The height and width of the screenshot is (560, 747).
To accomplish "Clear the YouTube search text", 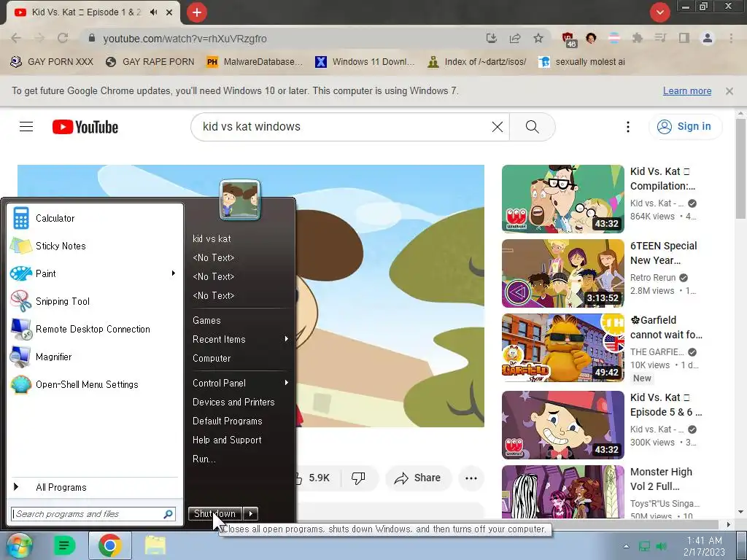I will (497, 127).
